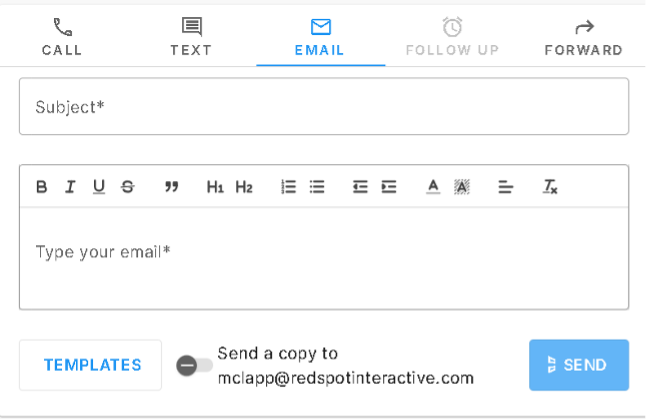Create a numbered list
Screen dimensions: 646x420
tap(288, 187)
